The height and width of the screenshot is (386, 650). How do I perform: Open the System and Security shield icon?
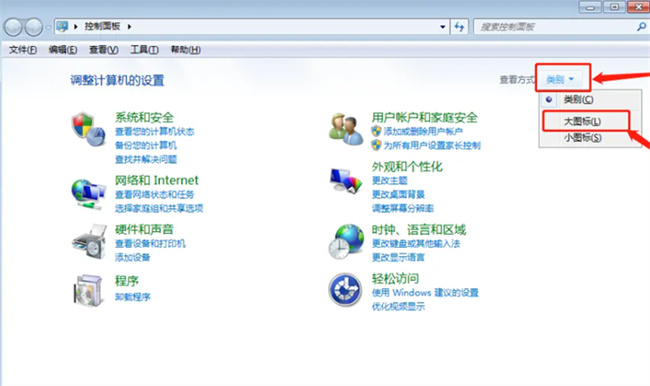(89, 129)
